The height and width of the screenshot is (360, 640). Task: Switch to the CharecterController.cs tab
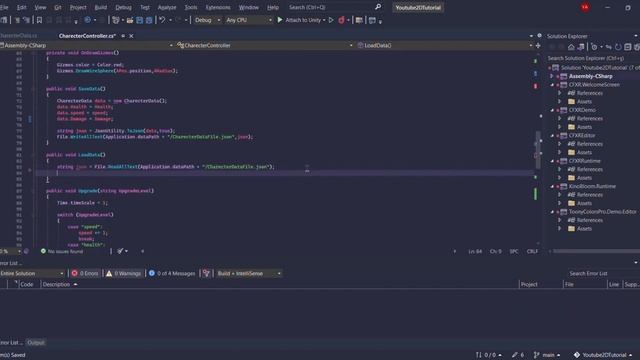[87, 36]
